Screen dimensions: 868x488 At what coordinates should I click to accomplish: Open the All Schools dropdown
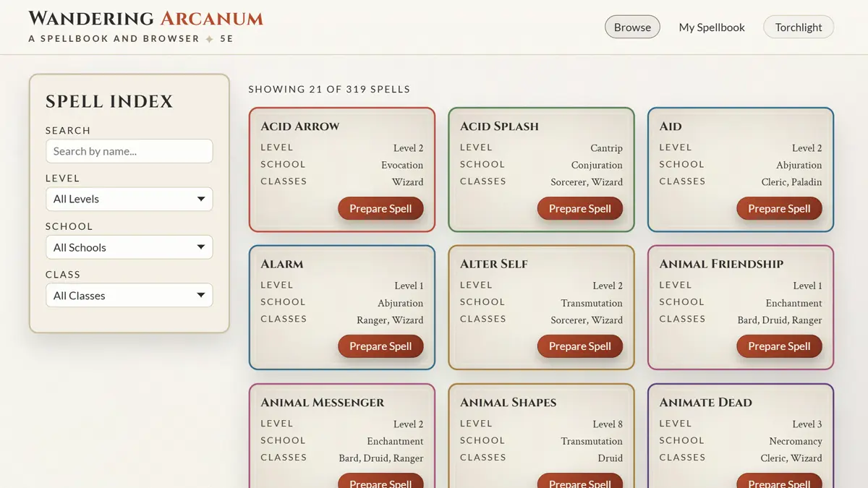click(129, 247)
